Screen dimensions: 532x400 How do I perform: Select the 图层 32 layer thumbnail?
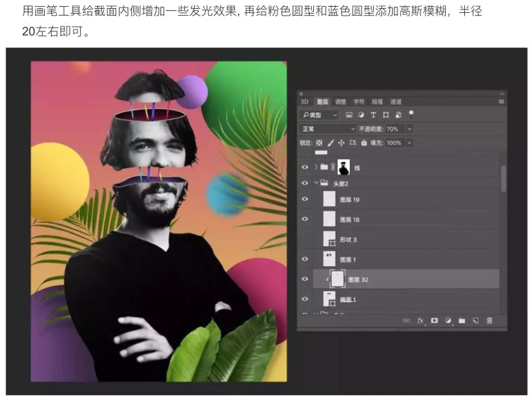point(337,279)
